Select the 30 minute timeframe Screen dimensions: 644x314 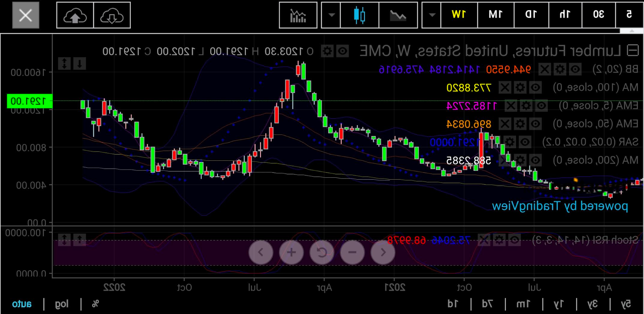coord(599,14)
